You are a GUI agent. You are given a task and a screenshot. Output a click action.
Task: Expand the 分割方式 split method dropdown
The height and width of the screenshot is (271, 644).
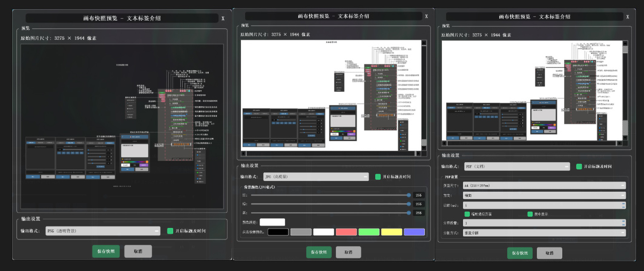coord(544,233)
